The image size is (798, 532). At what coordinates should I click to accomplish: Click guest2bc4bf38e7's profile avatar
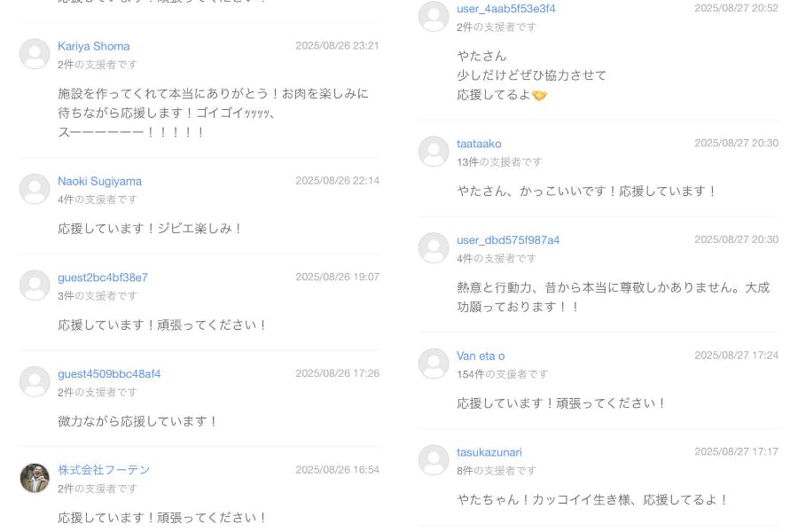pos(35,286)
